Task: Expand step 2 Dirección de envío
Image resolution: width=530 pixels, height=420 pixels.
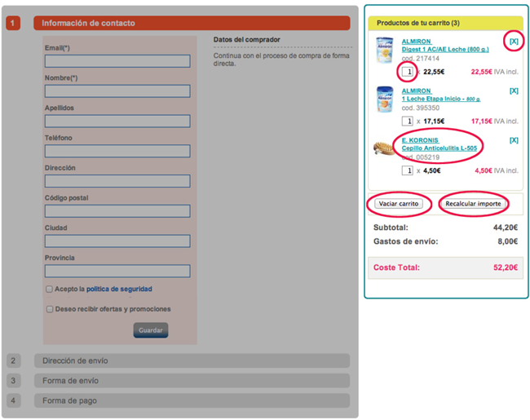Action: pos(191,360)
